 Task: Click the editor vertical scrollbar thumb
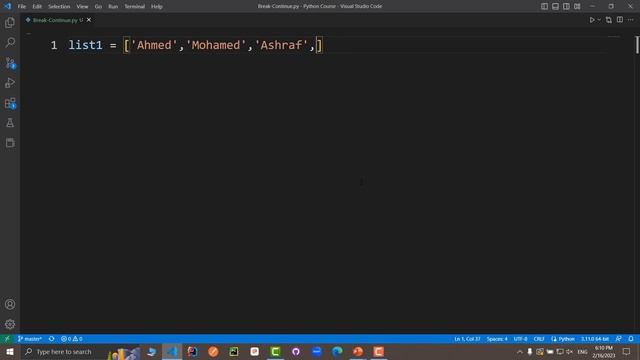(637, 44)
